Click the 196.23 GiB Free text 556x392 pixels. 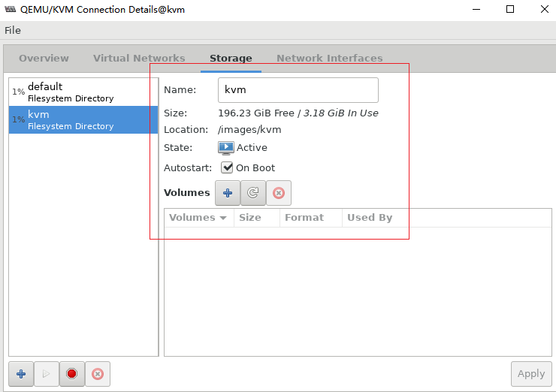(256, 113)
